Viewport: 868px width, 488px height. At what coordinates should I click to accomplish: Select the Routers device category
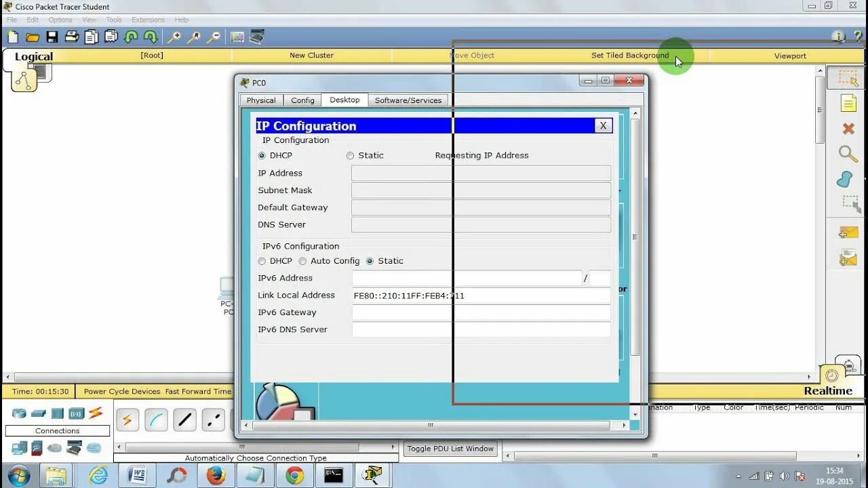coord(19,413)
